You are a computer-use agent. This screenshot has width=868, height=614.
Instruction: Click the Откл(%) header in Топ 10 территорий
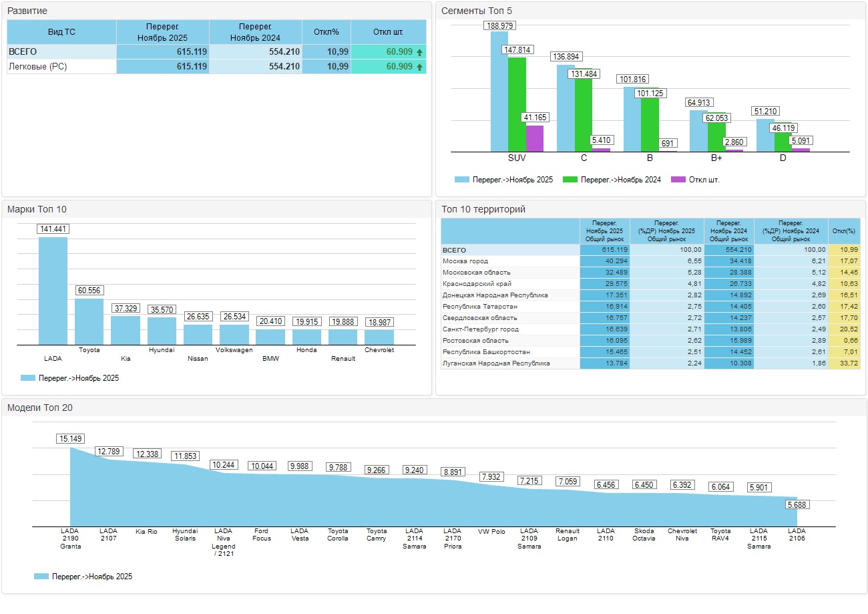[843, 231]
